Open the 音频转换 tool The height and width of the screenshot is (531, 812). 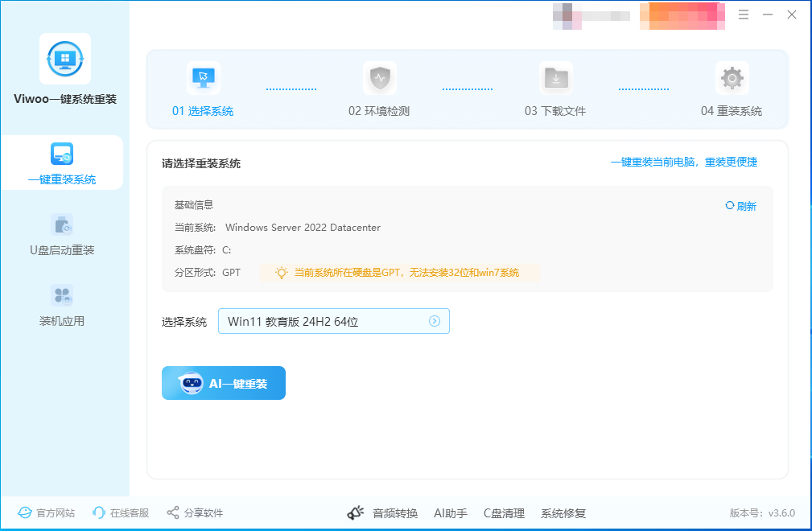pyautogui.click(x=395, y=513)
